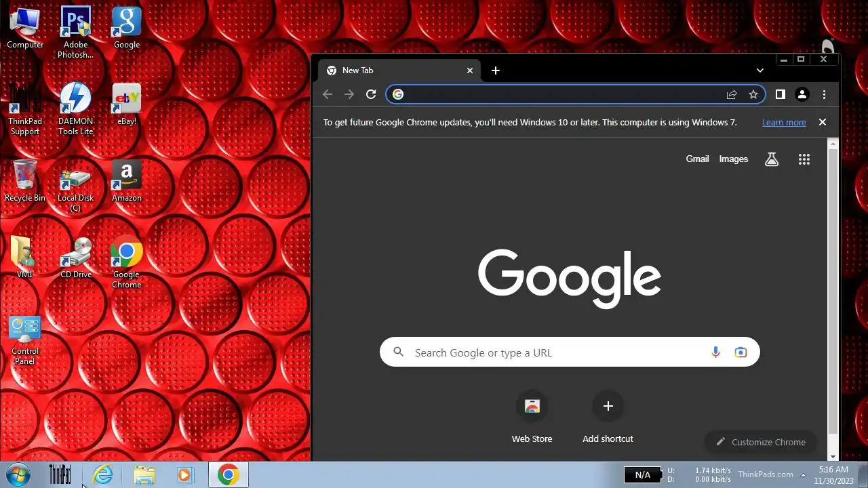Launch the Google Chrome desktop shortcut
The width and height of the screenshot is (868, 488).
[x=126, y=263]
